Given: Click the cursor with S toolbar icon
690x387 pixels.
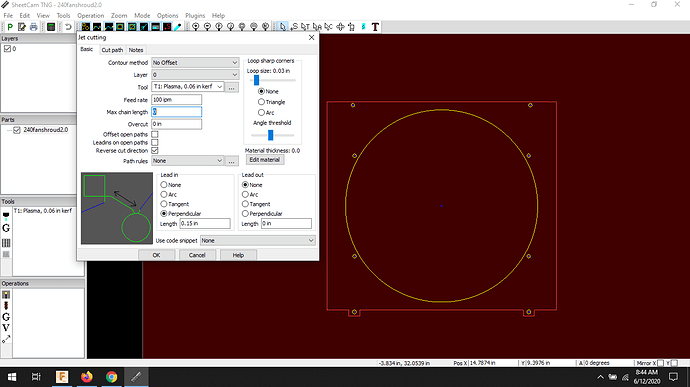Looking at the screenshot, I should click(294, 27).
